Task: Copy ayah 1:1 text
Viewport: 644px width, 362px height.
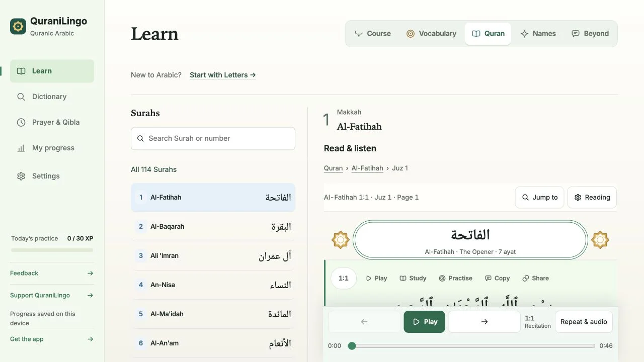Action: [x=498, y=278]
